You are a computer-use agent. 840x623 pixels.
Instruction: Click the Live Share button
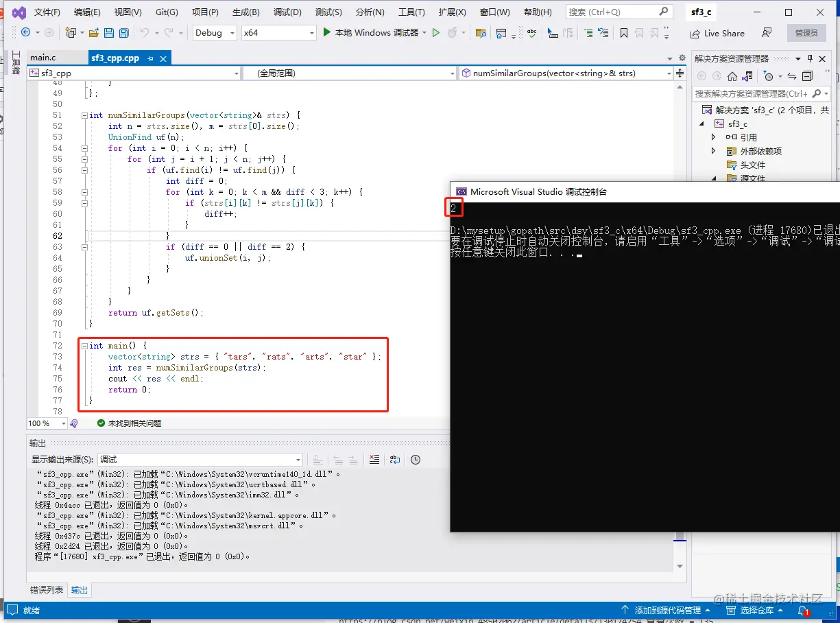[717, 33]
